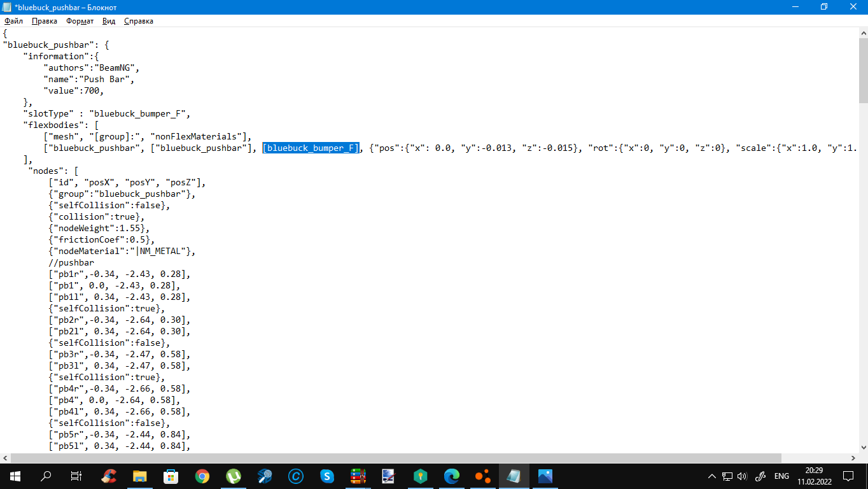The height and width of the screenshot is (489, 868).
Task: Click the horizontal scrollbar right arrow
Action: pos(852,458)
